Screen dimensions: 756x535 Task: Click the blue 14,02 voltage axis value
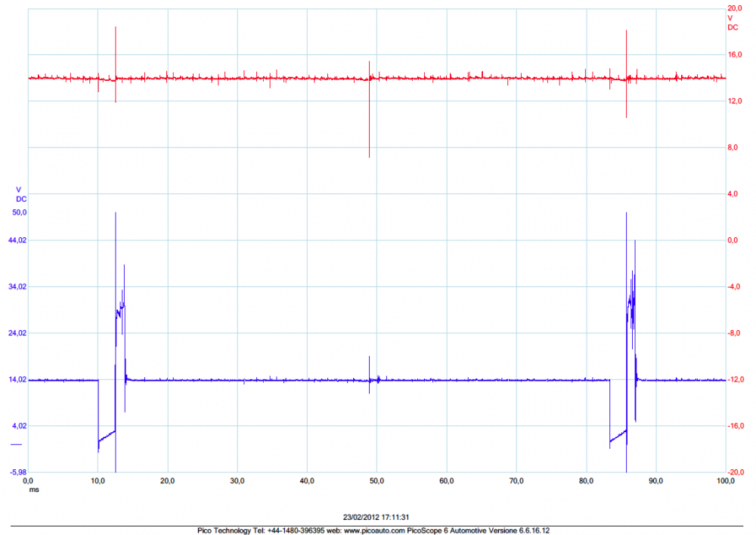point(17,380)
